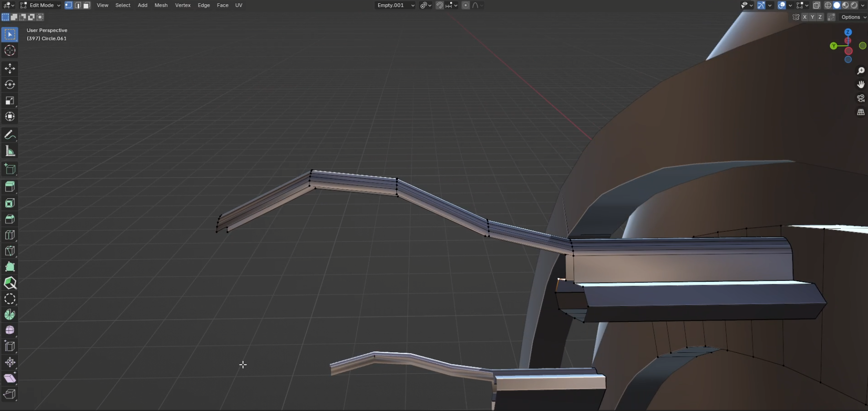Open the UV menu

coord(239,5)
